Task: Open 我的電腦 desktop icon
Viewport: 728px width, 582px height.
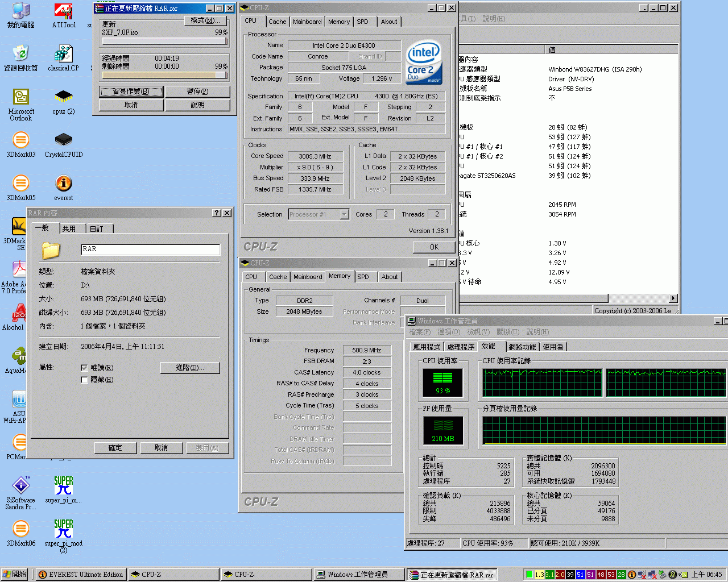Action: 20,15
